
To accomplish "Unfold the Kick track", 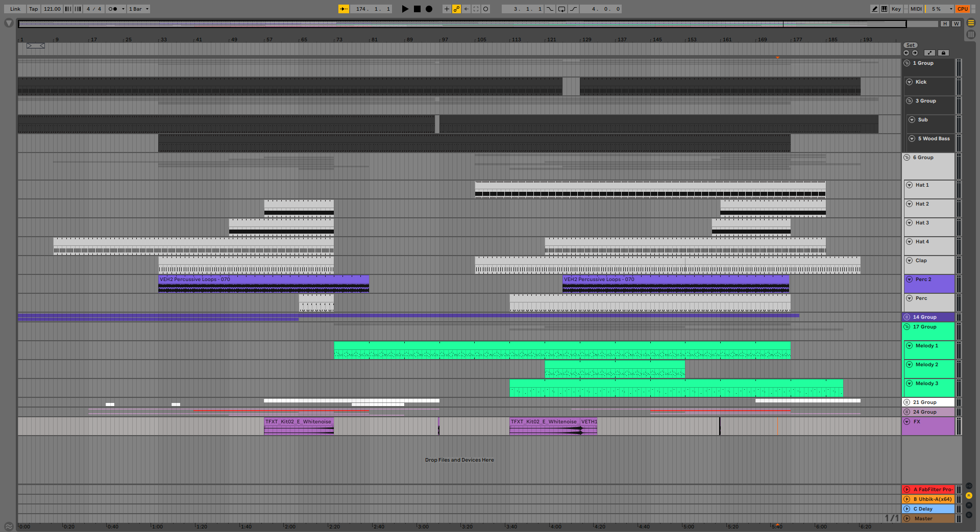I will tap(910, 82).
